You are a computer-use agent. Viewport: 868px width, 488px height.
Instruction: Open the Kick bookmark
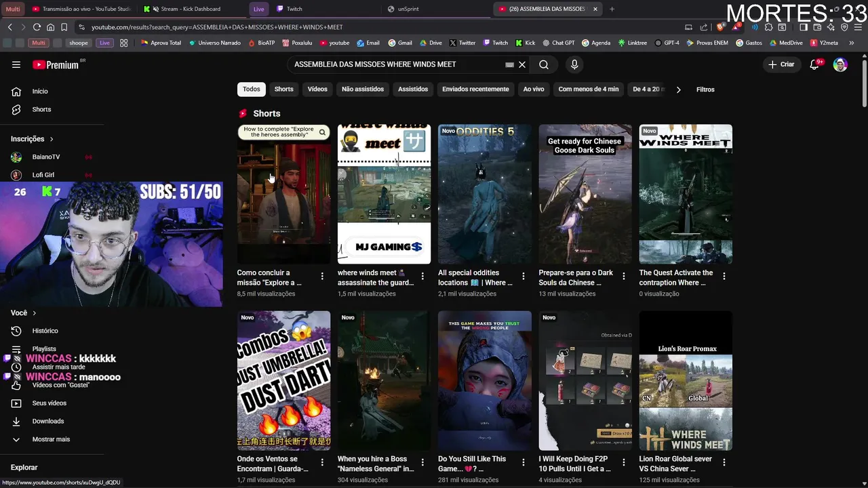526,43
